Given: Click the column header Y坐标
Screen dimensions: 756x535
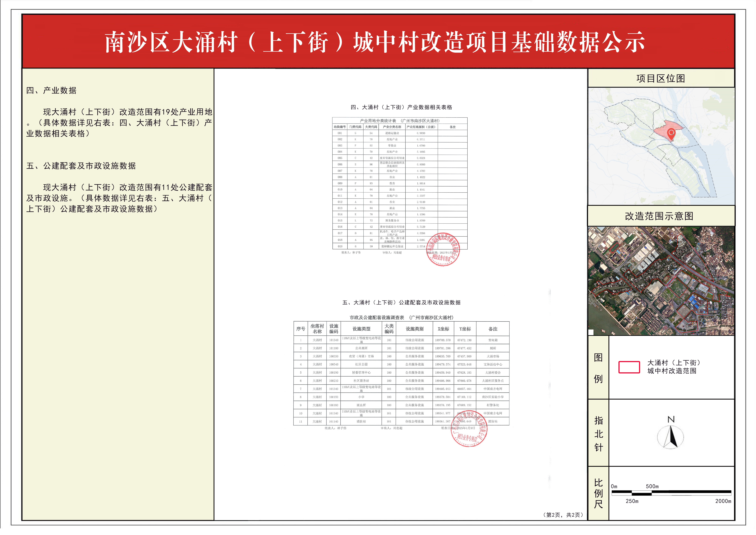Looking at the screenshot, I should 465,329.
